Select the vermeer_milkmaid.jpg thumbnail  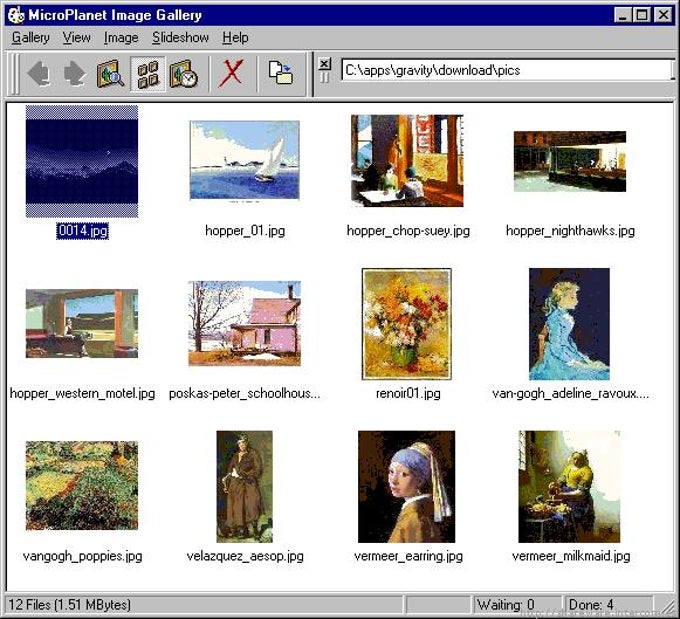click(569, 486)
